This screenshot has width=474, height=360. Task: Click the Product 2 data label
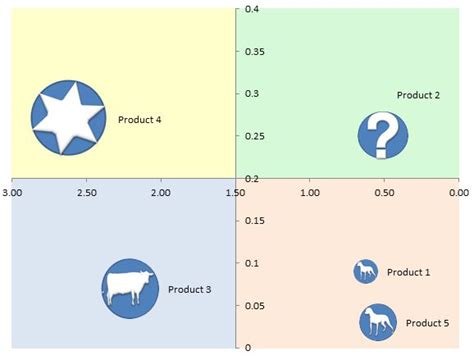[x=418, y=95]
